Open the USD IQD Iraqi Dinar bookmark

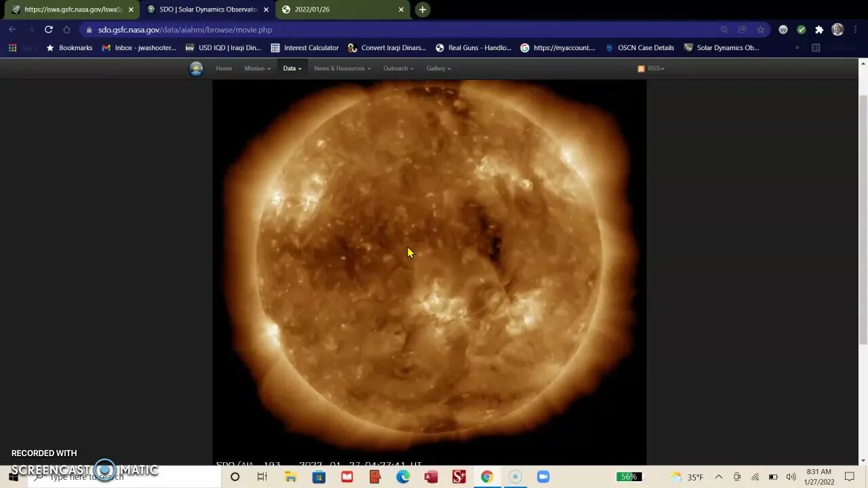coord(223,48)
